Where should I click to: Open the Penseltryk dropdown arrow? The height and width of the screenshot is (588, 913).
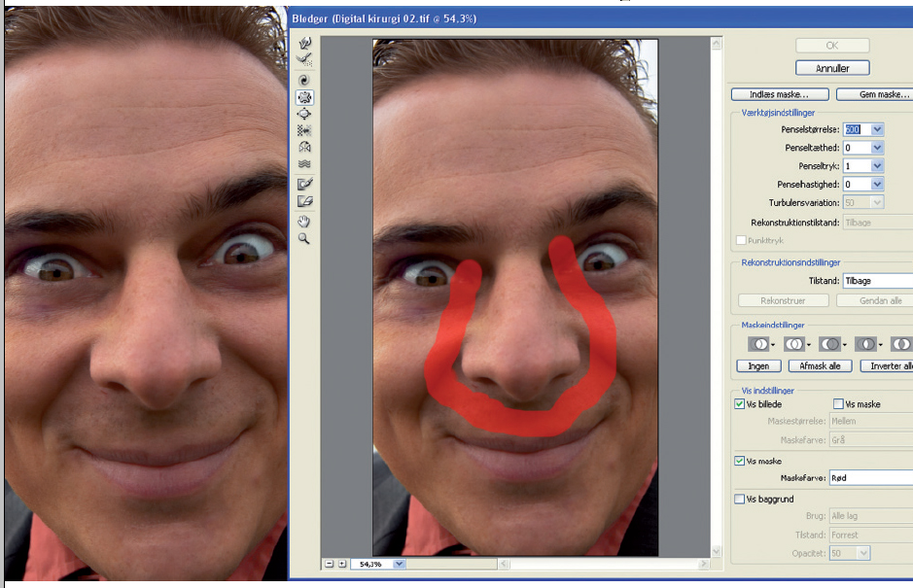pos(877,166)
